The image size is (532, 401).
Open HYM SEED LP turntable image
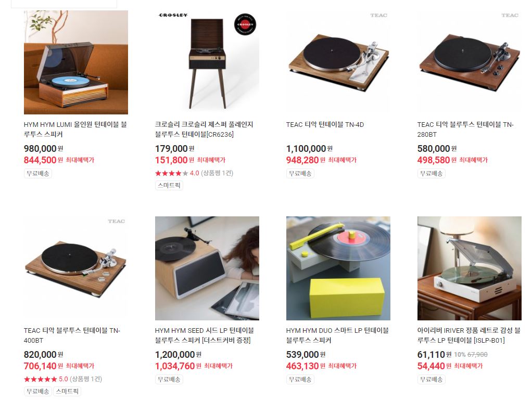207,268
